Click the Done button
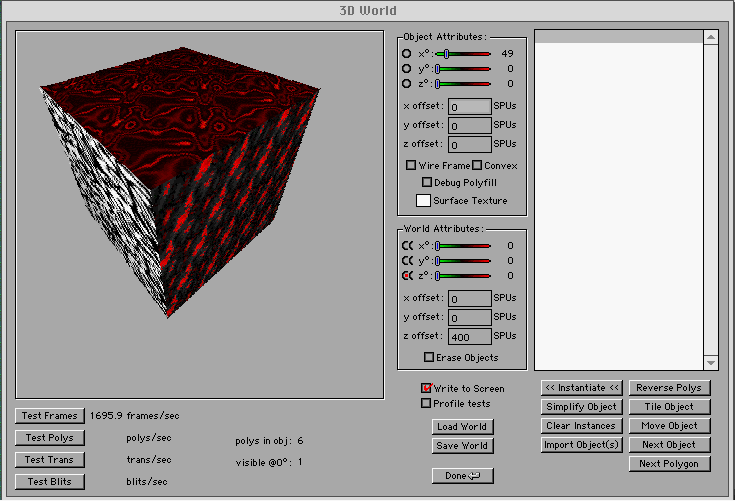 click(x=462, y=476)
